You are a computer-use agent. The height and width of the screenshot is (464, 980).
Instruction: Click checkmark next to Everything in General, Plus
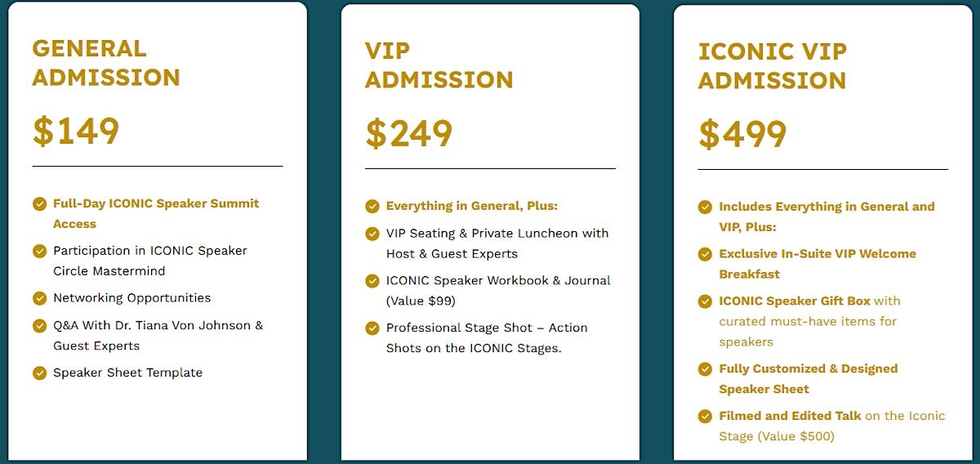pyautogui.click(x=372, y=206)
